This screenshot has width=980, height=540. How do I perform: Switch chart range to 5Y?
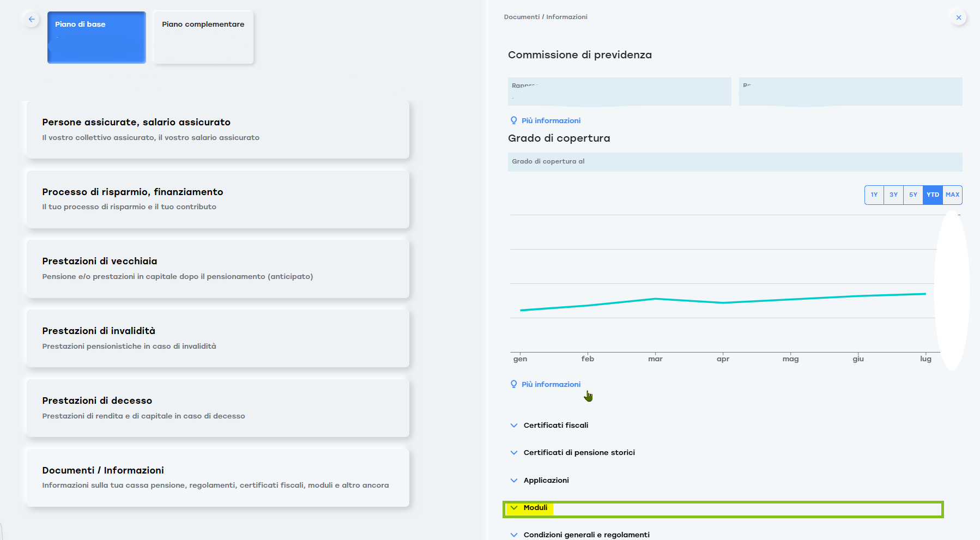tap(913, 195)
